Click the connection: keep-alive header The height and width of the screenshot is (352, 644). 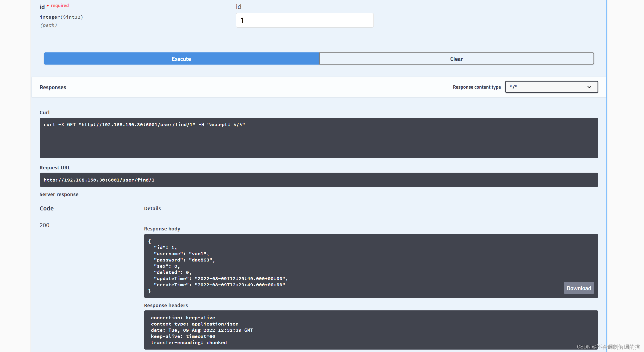183,318
